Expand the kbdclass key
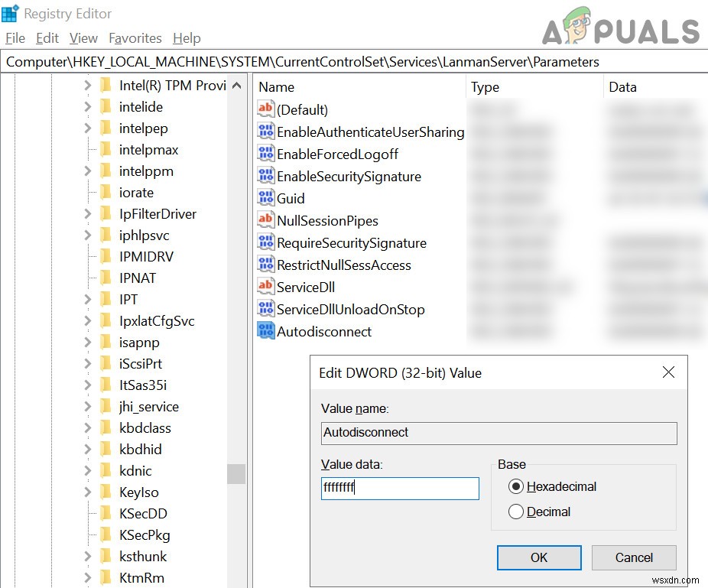Image resolution: width=708 pixels, height=588 pixels. (x=88, y=427)
